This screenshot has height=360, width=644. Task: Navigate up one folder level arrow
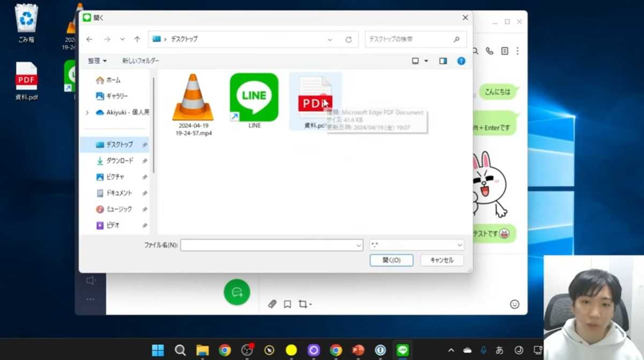[x=137, y=40]
